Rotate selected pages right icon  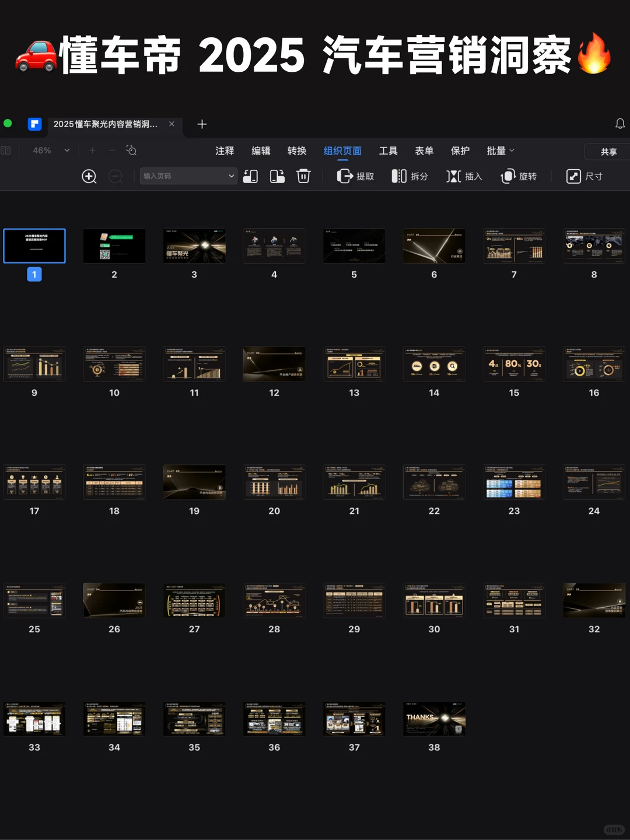coord(278,176)
